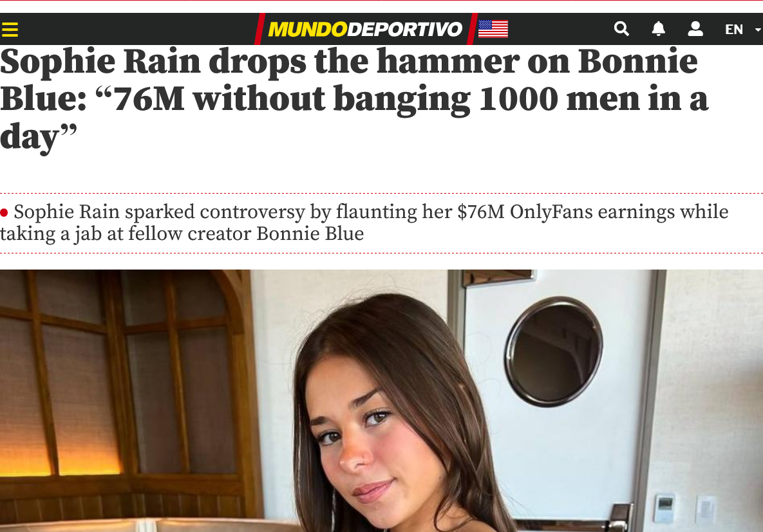Click the article summary paragraph

(364, 223)
